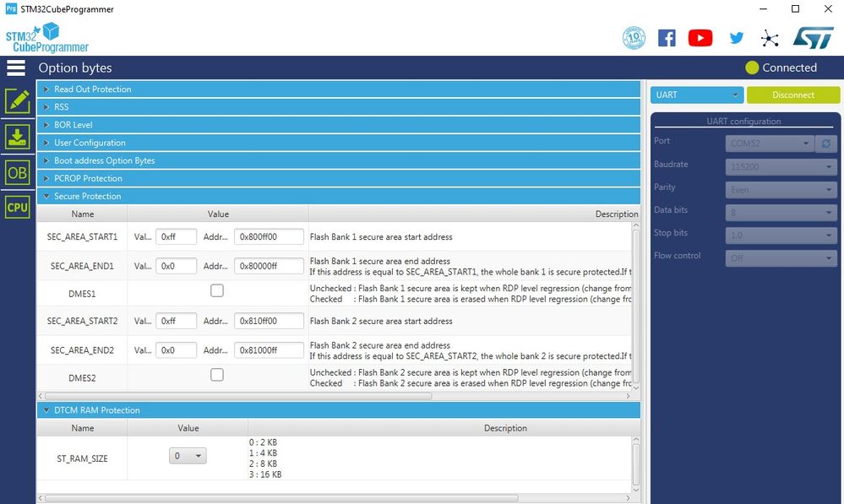Click SEC_AREA_START2 address field
This screenshot has width=844, height=504.
[x=269, y=321]
